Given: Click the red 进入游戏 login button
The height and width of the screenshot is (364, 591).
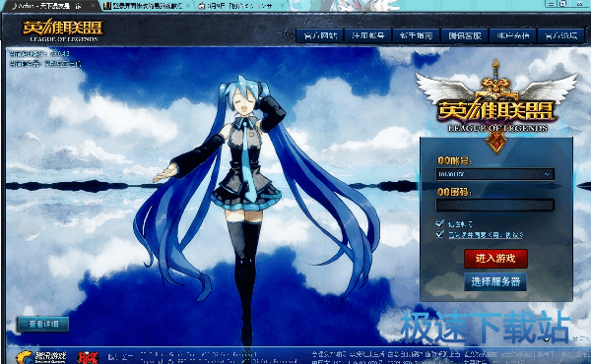Looking at the screenshot, I should [x=495, y=259].
